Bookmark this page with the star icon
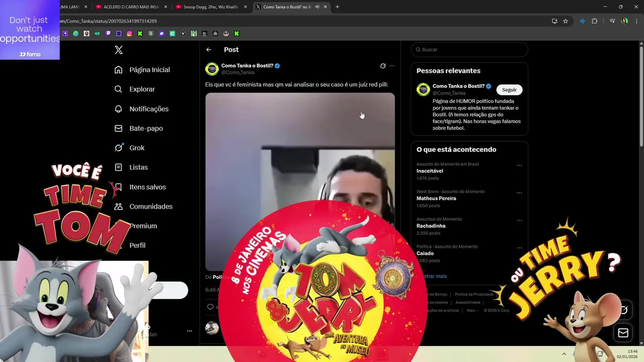 pos(566,21)
